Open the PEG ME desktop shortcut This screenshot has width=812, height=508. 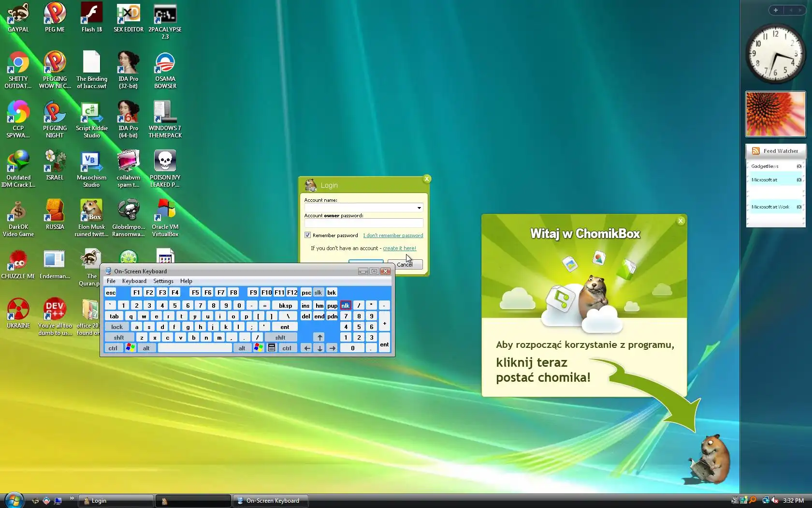point(55,17)
